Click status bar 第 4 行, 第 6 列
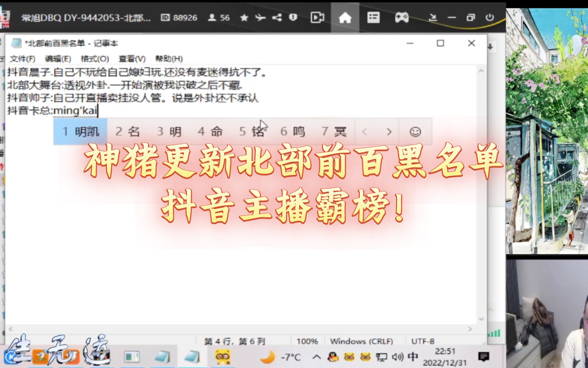The height and width of the screenshot is (368, 588). point(234,341)
